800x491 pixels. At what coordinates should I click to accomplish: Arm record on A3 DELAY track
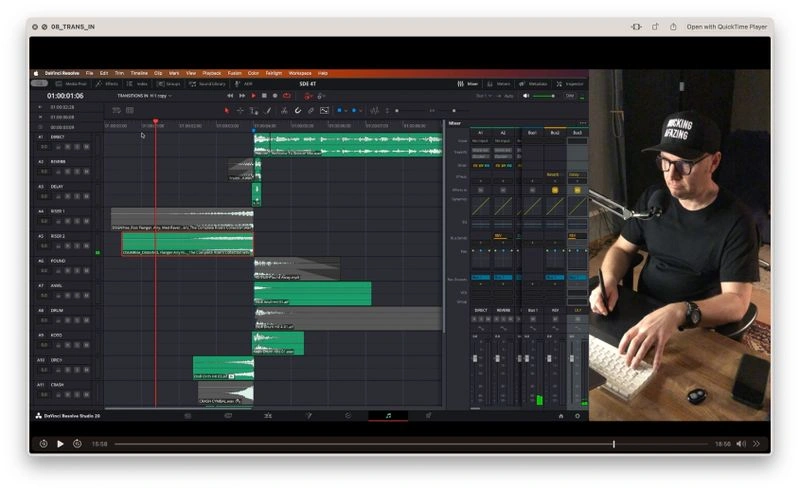(x=68, y=197)
